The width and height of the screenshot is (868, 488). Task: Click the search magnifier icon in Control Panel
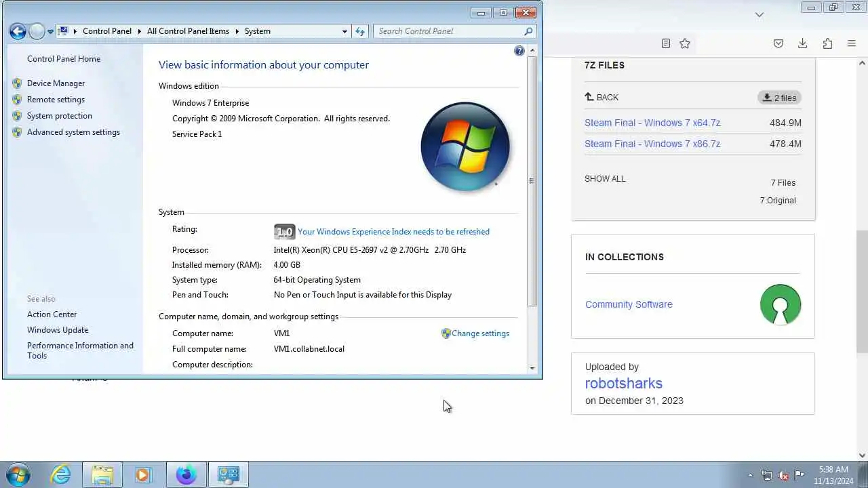528,31
